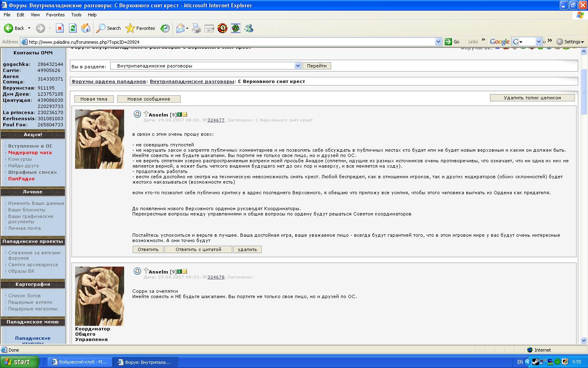The height and width of the screenshot is (368, 588).
Task: Open Messenger people icon
Action: coord(249,28)
